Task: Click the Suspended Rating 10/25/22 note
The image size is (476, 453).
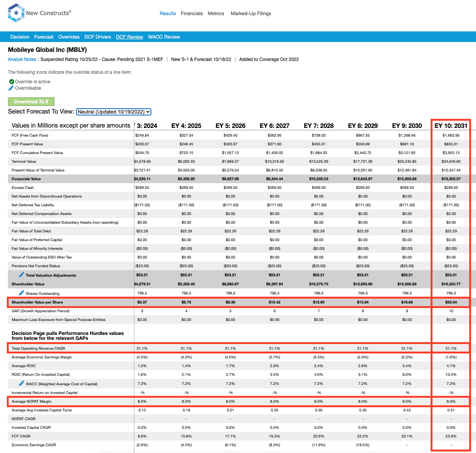Action: click(102, 59)
